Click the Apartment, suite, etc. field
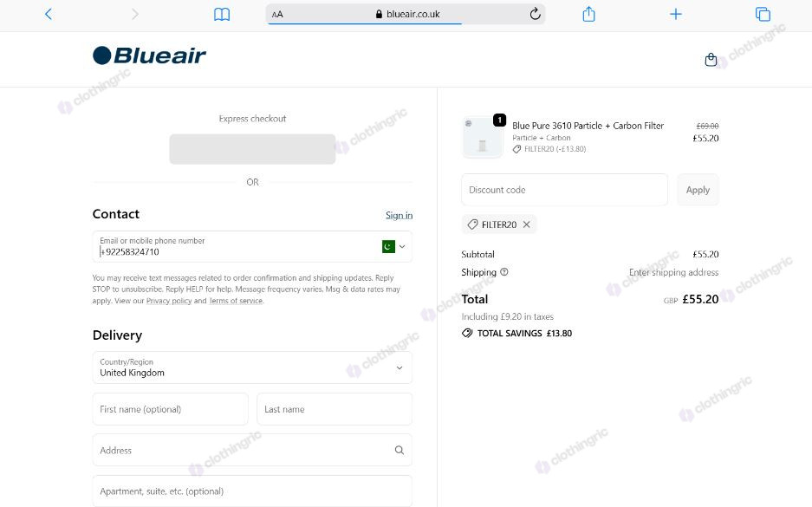812x507 pixels. click(252, 491)
